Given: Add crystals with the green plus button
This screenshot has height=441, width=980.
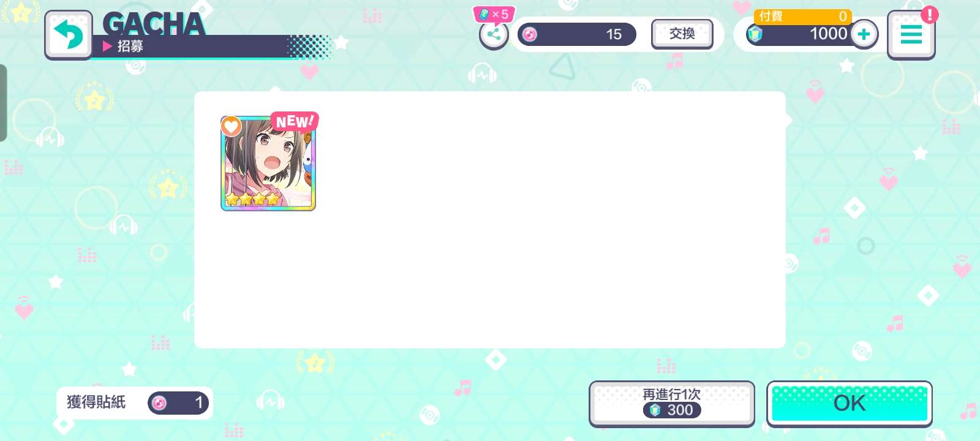Looking at the screenshot, I should coord(864,34).
